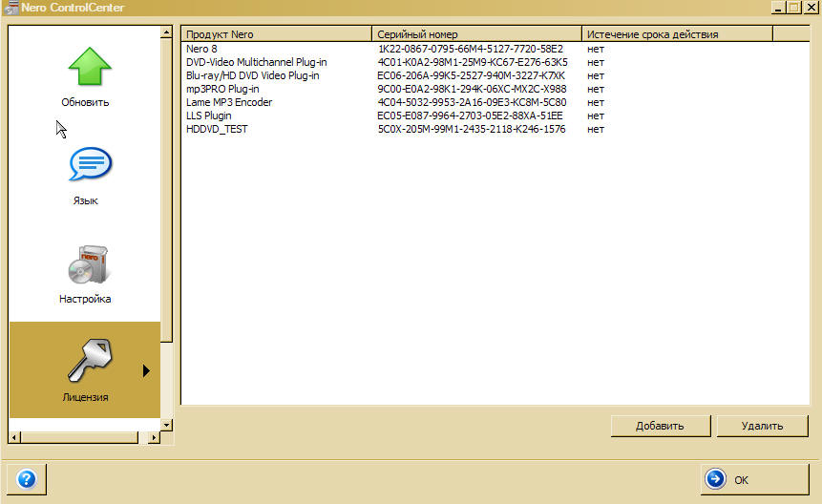Confirm with the OK button
Image resolution: width=822 pixels, height=504 pixels.
tap(755, 479)
